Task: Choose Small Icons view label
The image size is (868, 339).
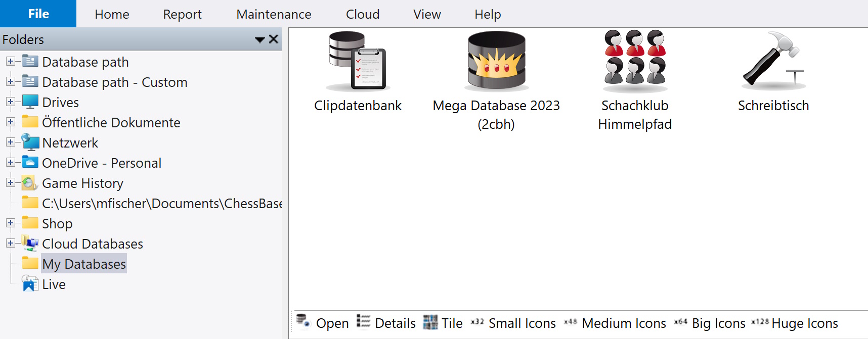Action: (522, 323)
